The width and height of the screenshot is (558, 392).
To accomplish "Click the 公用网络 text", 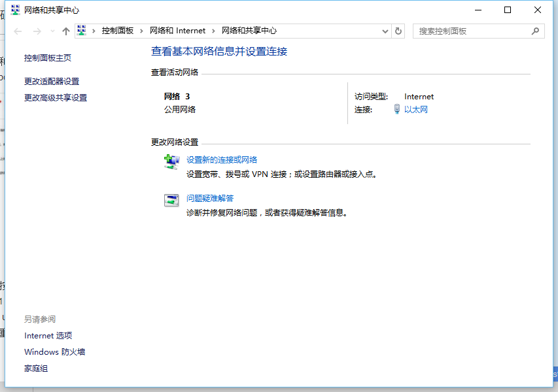I will click(x=180, y=110).
